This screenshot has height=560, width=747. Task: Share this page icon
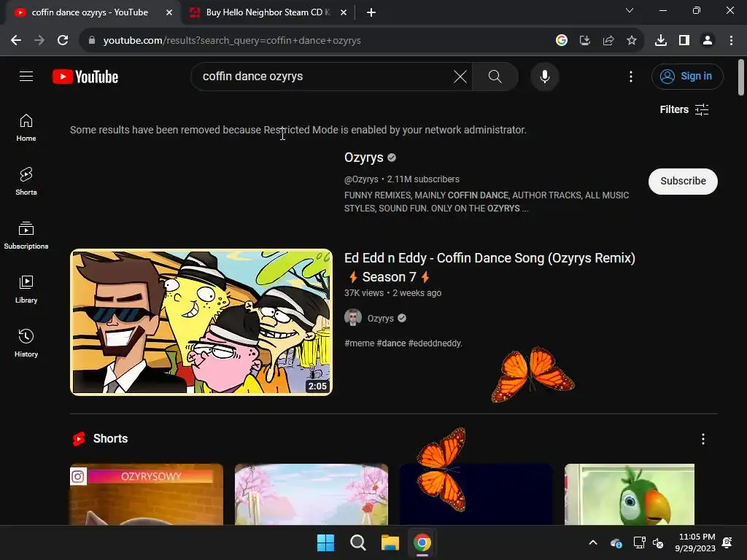coord(608,41)
